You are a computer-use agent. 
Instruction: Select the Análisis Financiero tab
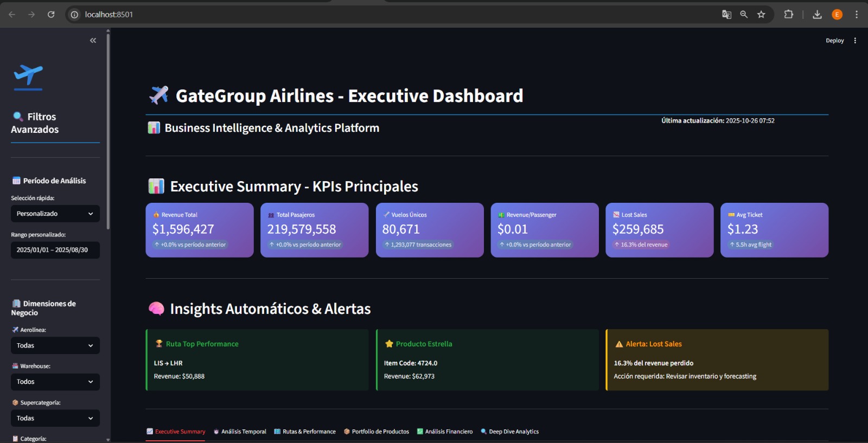(445, 432)
